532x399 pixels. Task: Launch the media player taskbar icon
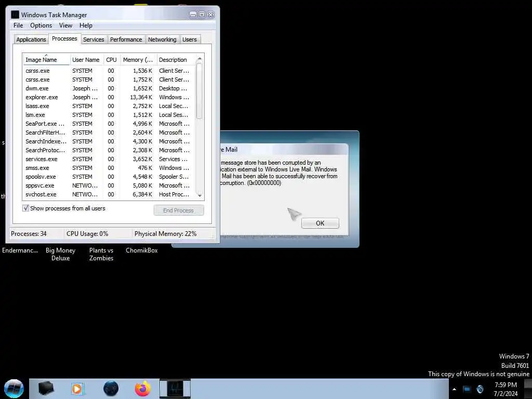pos(77,389)
